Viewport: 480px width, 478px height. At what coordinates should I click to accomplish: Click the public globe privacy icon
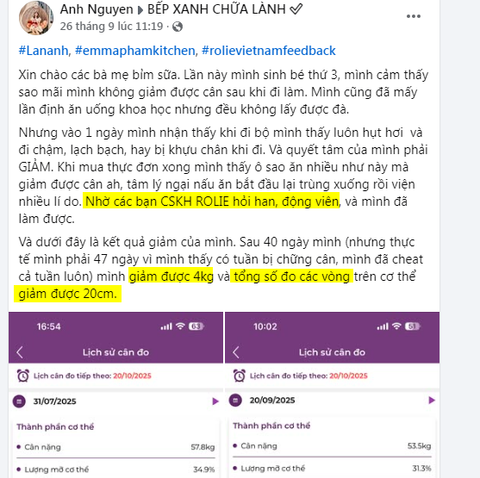click(x=177, y=26)
